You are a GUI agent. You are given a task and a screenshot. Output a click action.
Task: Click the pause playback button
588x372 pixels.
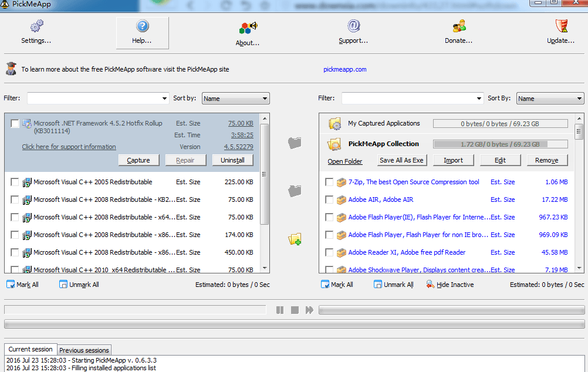[280, 310]
